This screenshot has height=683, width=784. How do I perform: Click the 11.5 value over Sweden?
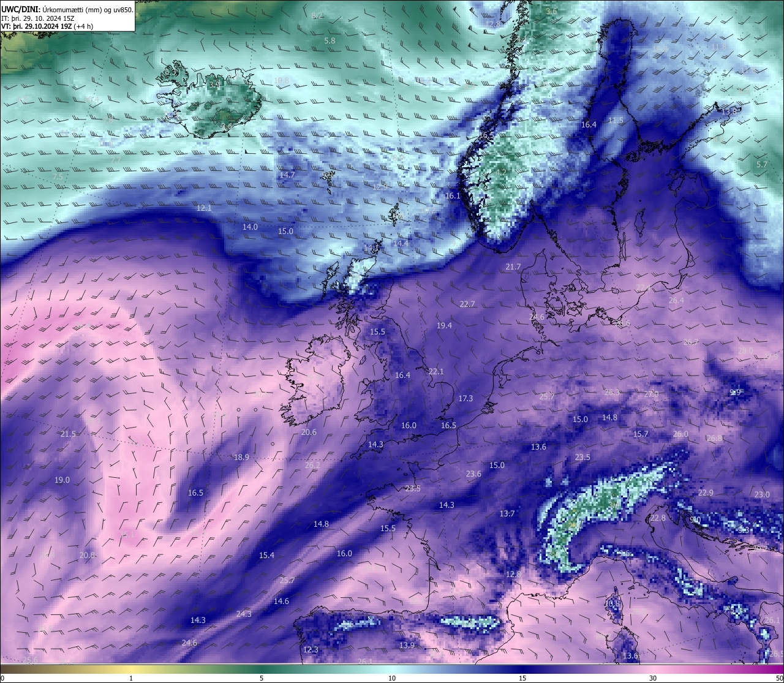click(616, 121)
